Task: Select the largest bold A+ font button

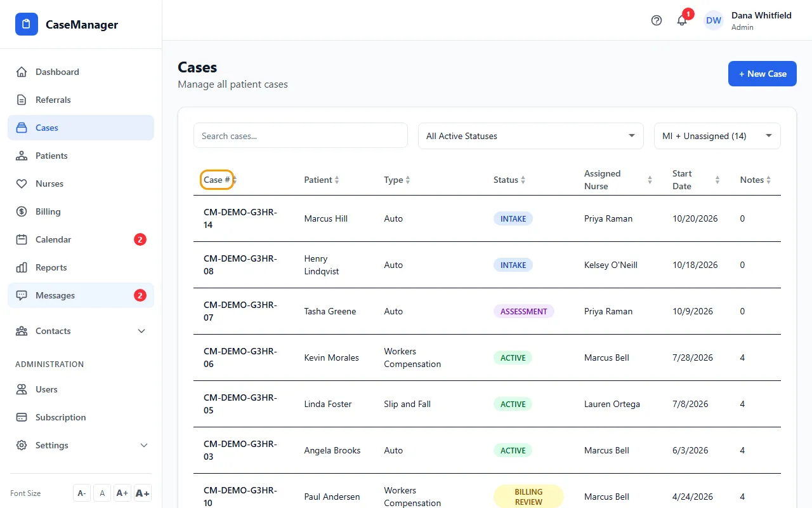Action: (x=143, y=493)
